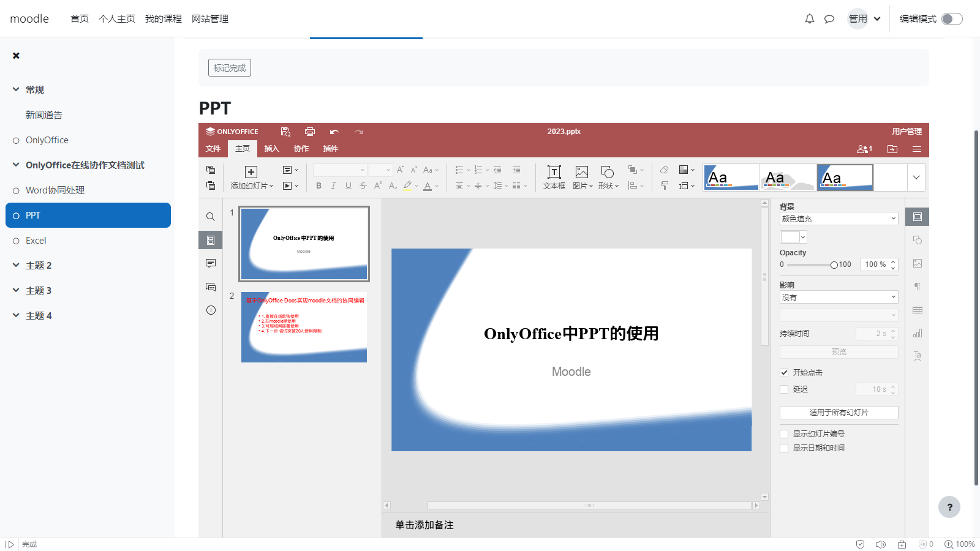Open the paragraph settings icon on right sidebar

tap(917, 287)
